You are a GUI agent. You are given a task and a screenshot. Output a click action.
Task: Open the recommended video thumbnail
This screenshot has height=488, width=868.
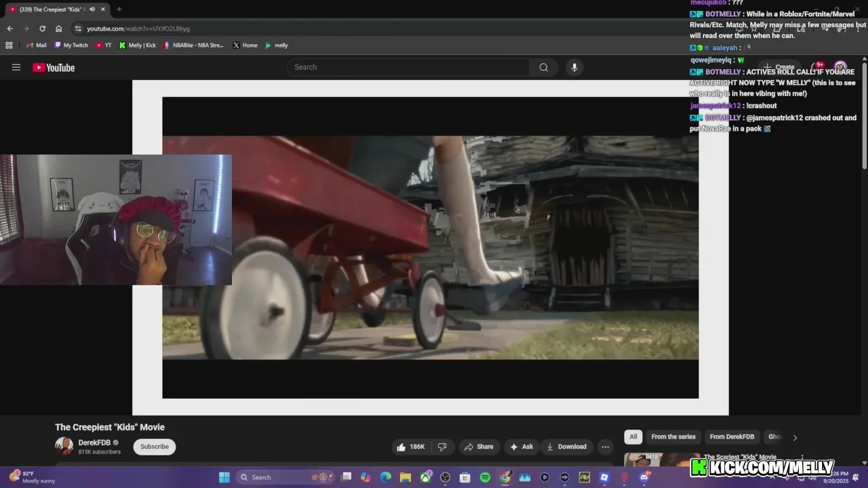point(661,460)
